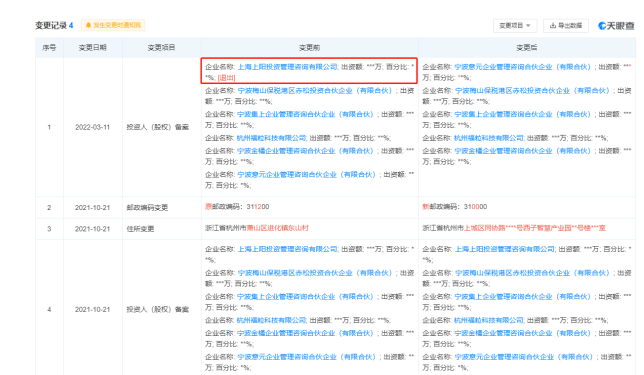Click the 2021-10-21 date in the 住所变更 row
The width and height of the screenshot is (644, 375).
pyautogui.click(x=92, y=229)
